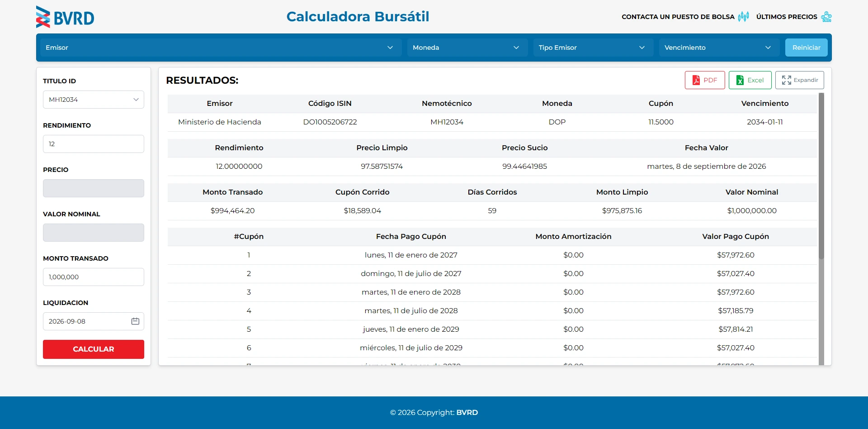Click coupon payment value $57,814.21
Viewport: 868px width, 429px height.
tap(736, 329)
